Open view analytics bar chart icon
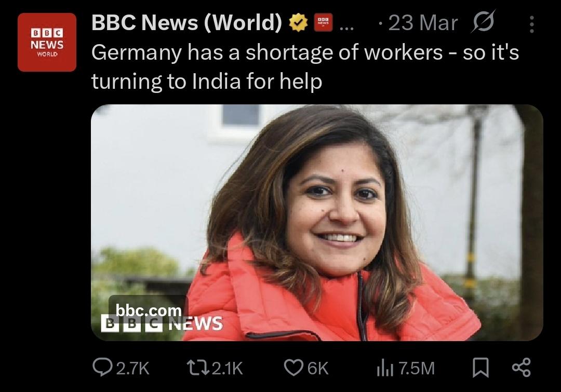 [x=385, y=368]
